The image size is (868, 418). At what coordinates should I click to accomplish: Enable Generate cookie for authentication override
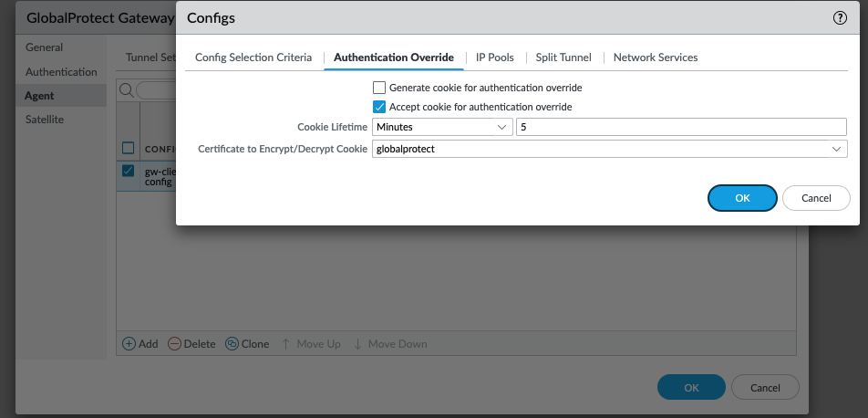click(x=379, y=88)
